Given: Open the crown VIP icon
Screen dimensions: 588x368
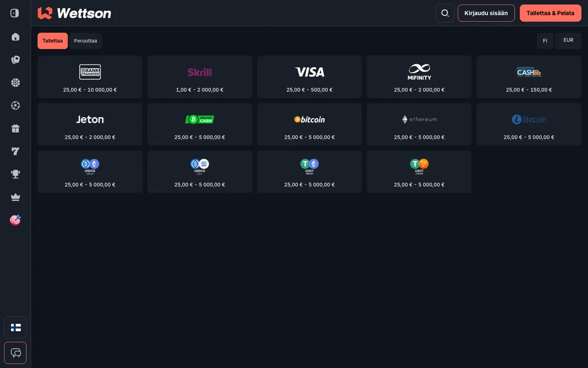Looking at the screenshot, I should (x=15, y=197).
